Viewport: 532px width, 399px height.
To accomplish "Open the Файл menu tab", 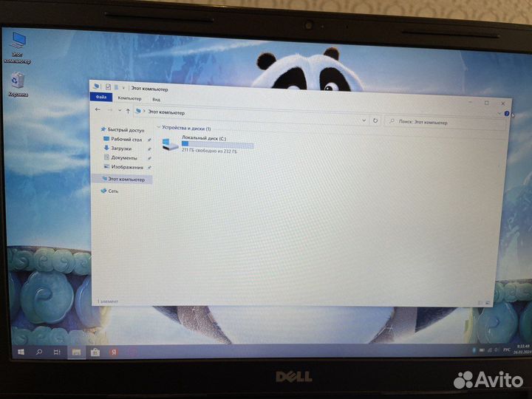I will (x=100, y=97).
